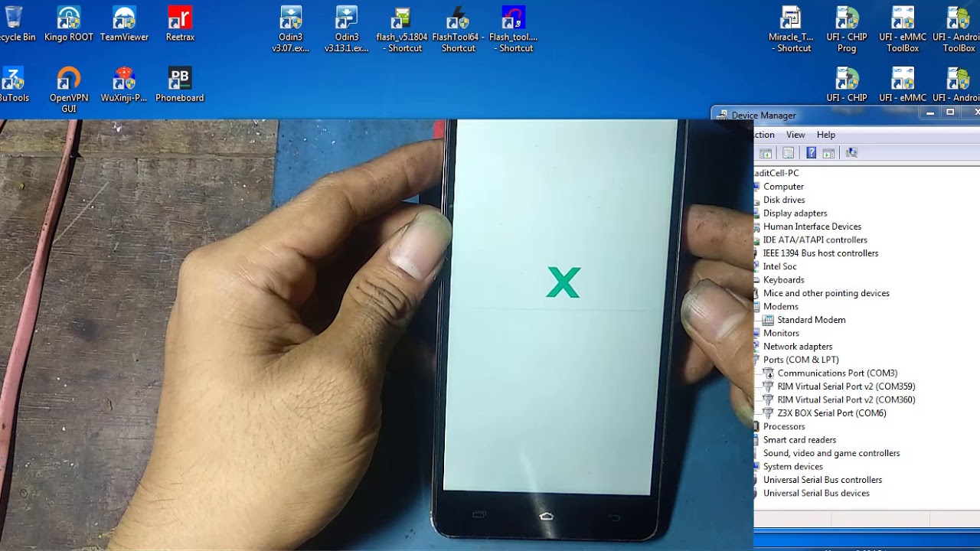Open the Miracle_T shortcut icon
Screen dimensions: 980x551
(x=791, y=29)
